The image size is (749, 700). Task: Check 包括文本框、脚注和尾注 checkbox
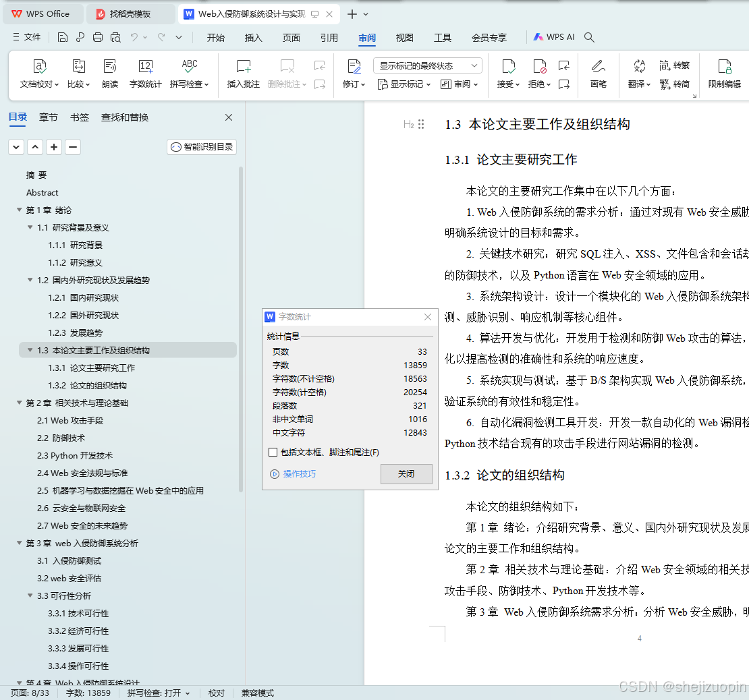[x=273, y=453]
